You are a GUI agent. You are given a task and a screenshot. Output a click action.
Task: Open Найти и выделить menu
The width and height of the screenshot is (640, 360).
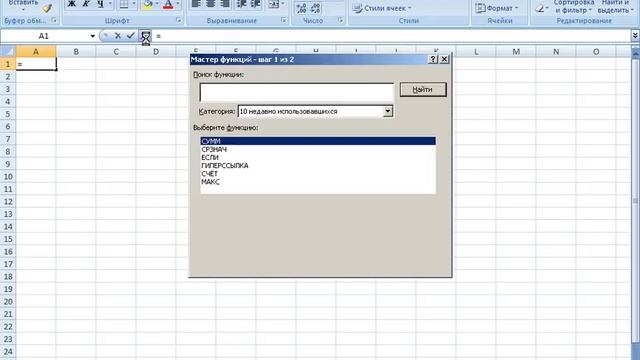point(616,6)
